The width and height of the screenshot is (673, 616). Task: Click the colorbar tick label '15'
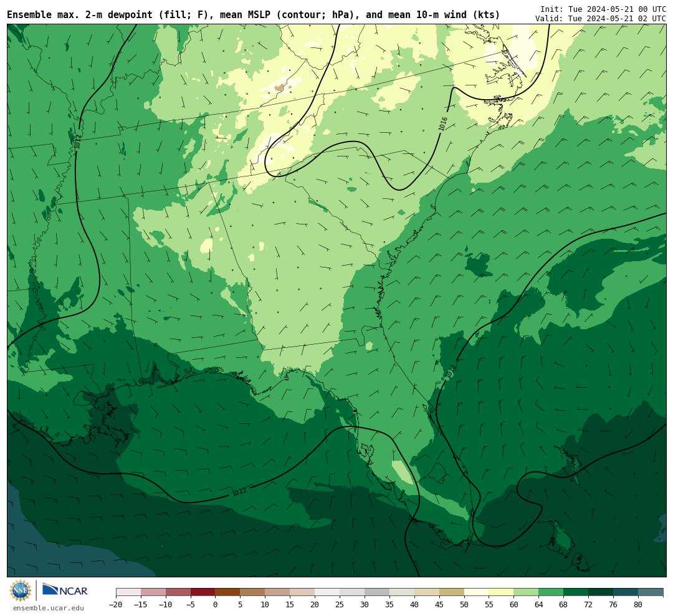pos(290,605)
